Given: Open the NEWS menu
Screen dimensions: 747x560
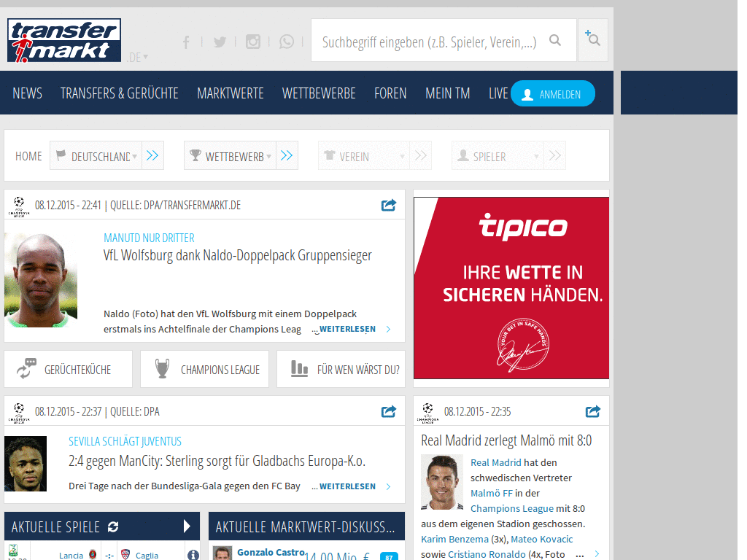Looking at the screenshot, I should pos(27,93).
